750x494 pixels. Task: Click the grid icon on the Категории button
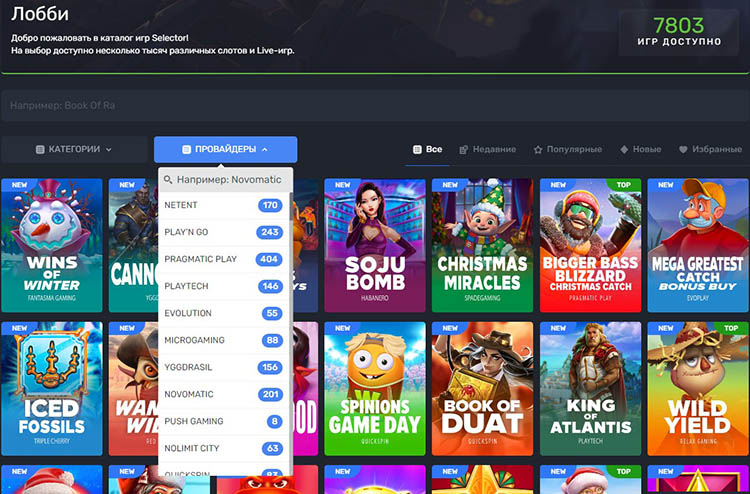tap(40, 150)
